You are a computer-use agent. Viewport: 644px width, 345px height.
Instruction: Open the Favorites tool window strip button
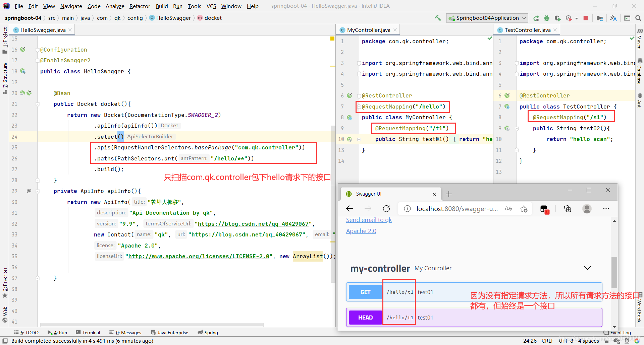point(5,283)
